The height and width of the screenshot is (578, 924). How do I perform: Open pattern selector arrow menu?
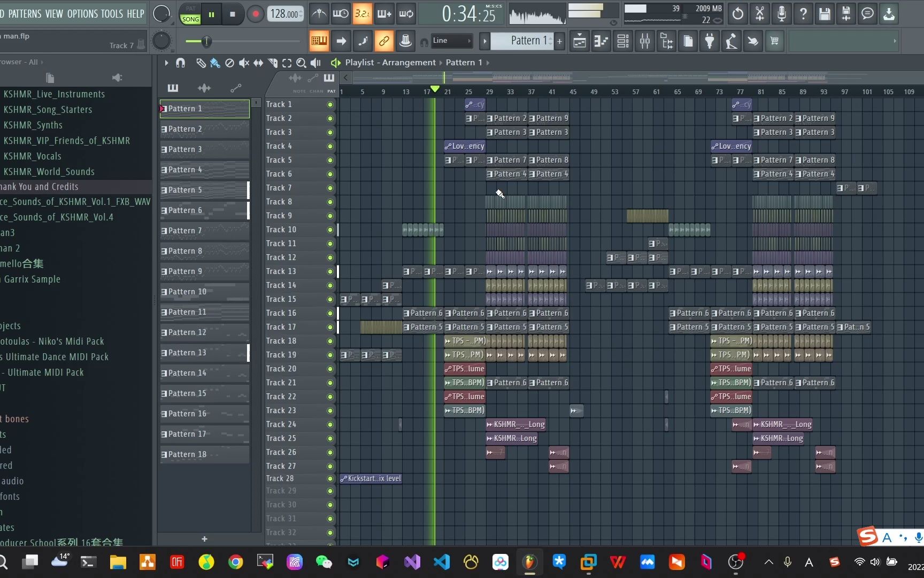coord(484,41)
